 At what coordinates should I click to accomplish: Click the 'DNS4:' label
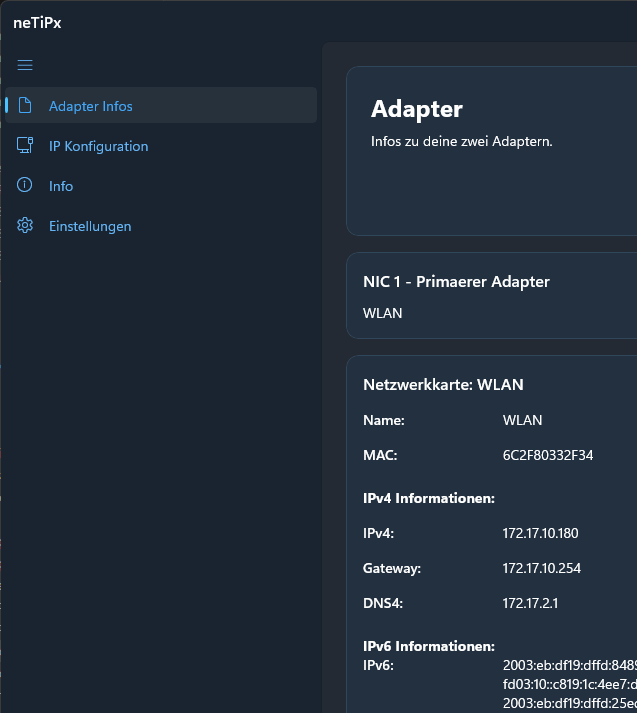coord(383,603)
